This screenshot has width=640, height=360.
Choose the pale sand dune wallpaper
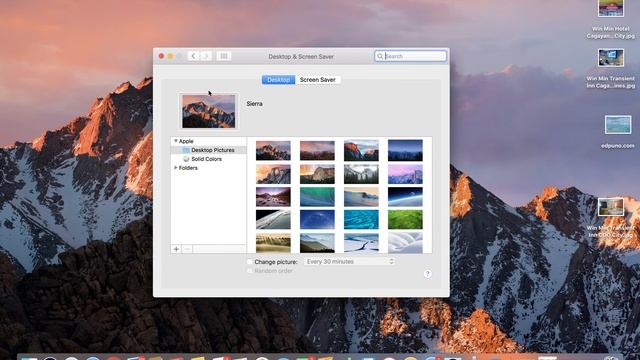(x=361, y=197)
